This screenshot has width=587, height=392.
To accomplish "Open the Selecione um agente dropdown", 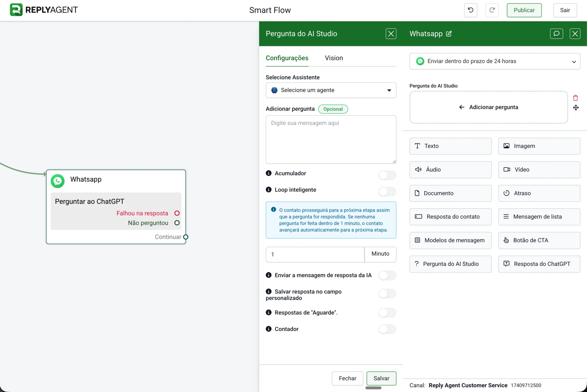I will pos(331,90).
